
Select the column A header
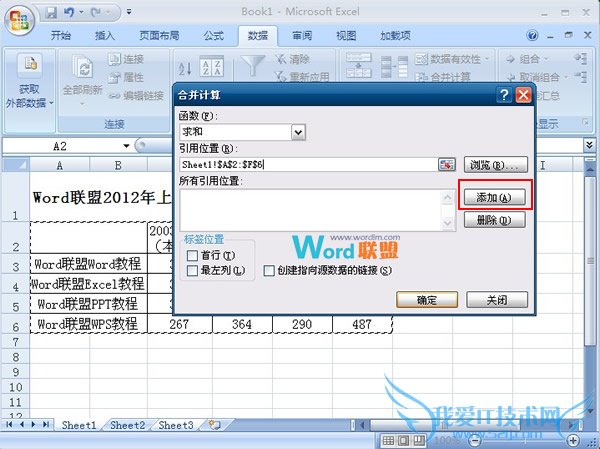pos(60,165)
